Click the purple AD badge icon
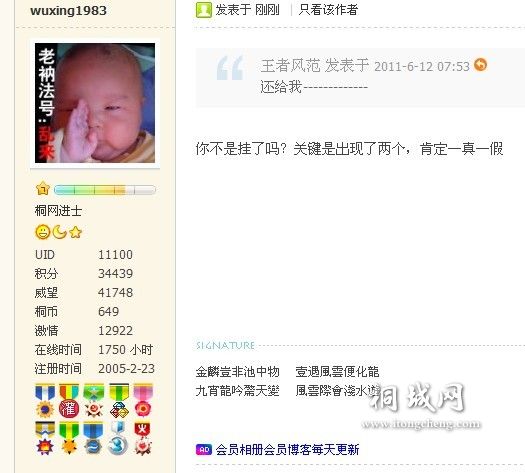Image resolution: width=525 pixels, height=473 pixels. 204,450
